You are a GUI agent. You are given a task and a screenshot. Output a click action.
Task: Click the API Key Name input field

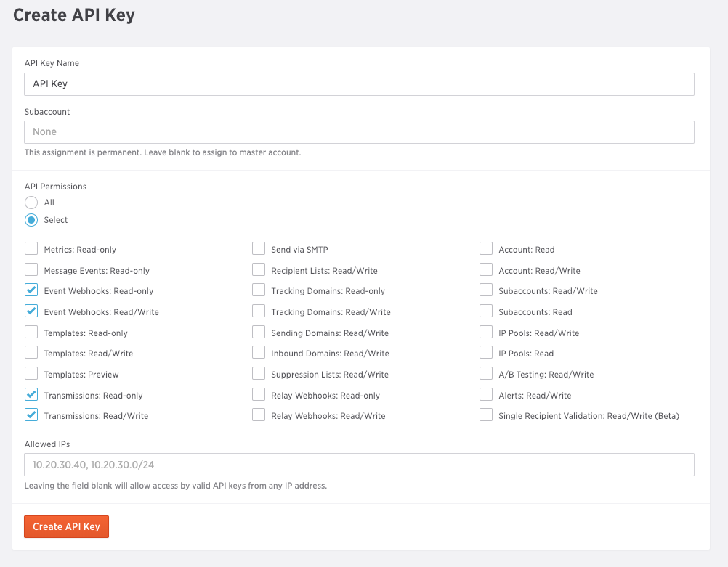359,84
